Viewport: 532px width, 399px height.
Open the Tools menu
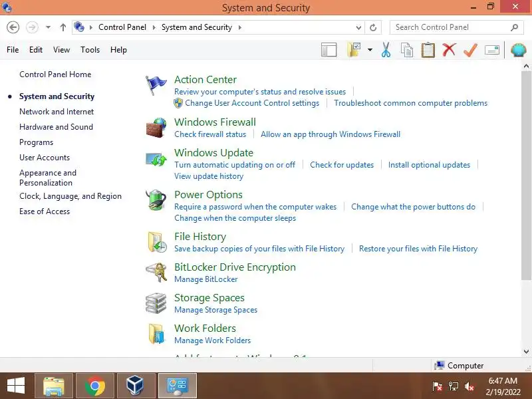click(x=90, y=50)
